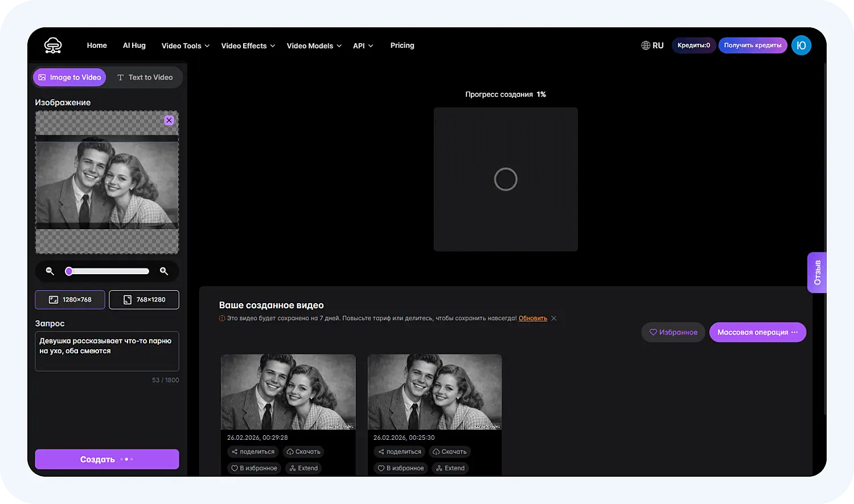The image size is (854, 504).
Task: Choose the 768×1280 portrait format
Action: (x=143, y=299)
